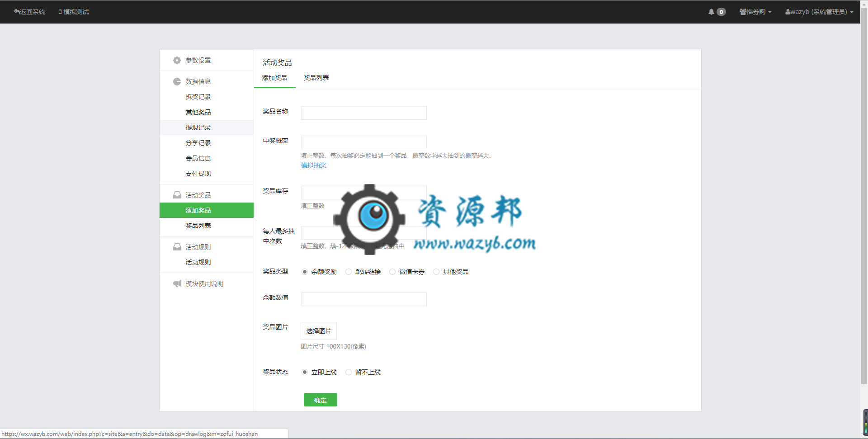The height and width of the screenshot is (439, 868).
Task: Click the 参数设置 sidebar header text
Action: click(198, 60)
